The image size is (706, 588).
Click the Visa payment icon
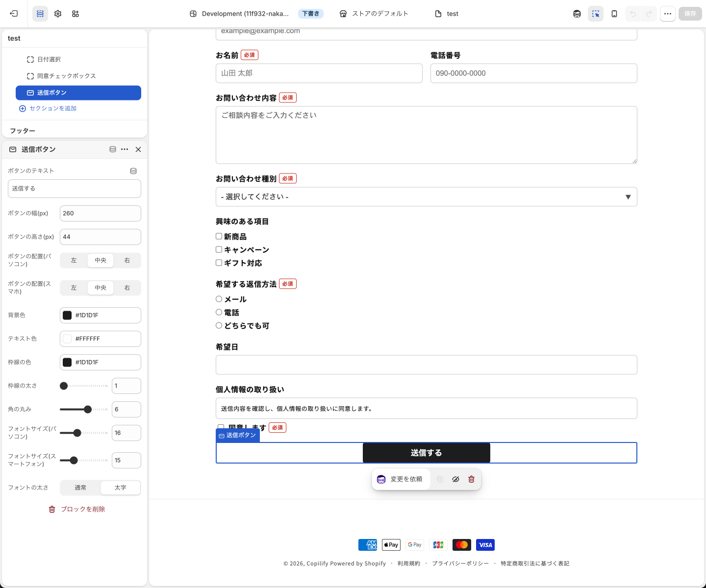[x=485, y=545]
